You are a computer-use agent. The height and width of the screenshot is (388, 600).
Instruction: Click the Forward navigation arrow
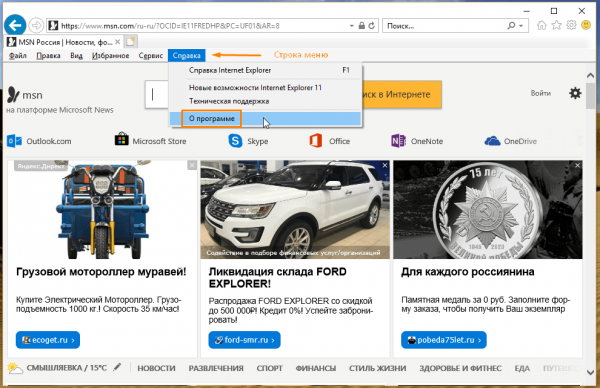(x=36, y=26)
